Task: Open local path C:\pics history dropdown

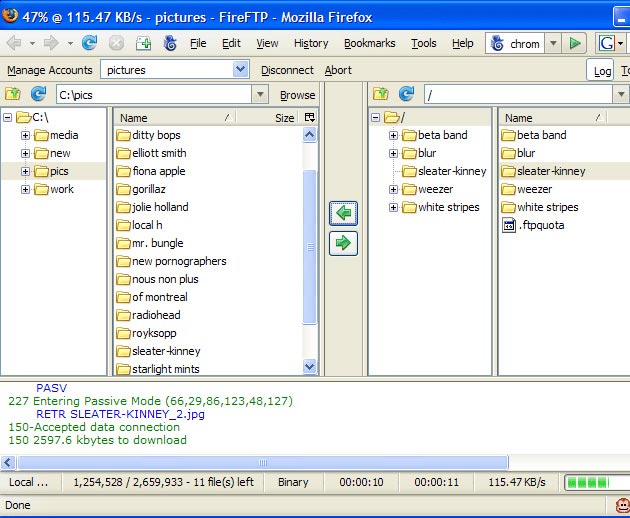Action: (x=260, y=95)
